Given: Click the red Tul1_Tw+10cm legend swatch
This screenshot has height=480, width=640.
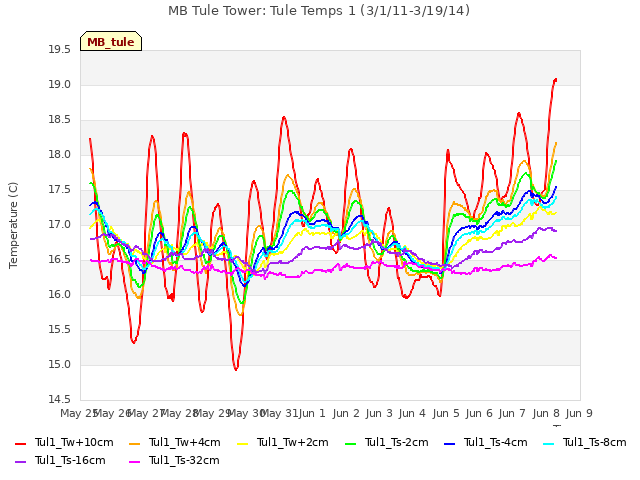Looking at the screenshot, I should (20, 444).
